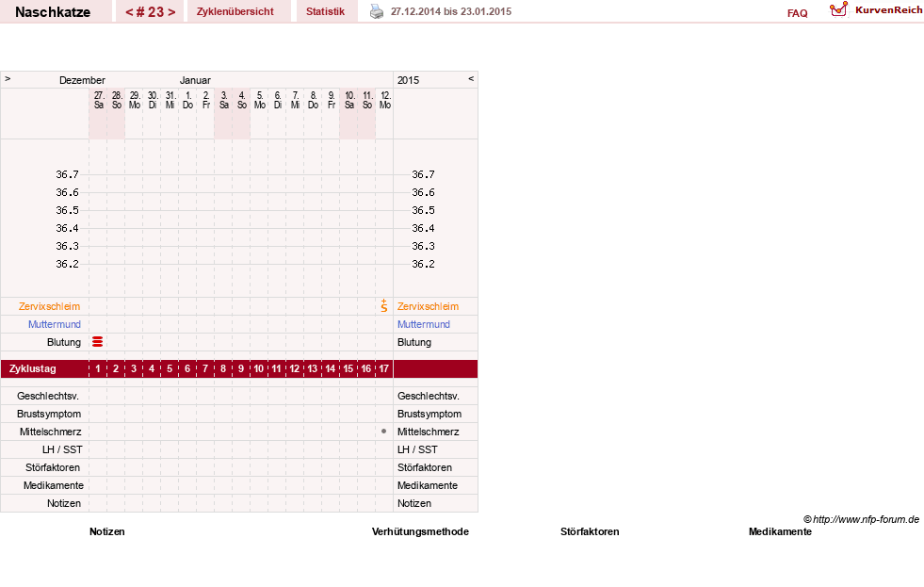Select cycle day 14 in the Zyklustag bar
Viewport: 924px width, 587px height.
(330, 369)
